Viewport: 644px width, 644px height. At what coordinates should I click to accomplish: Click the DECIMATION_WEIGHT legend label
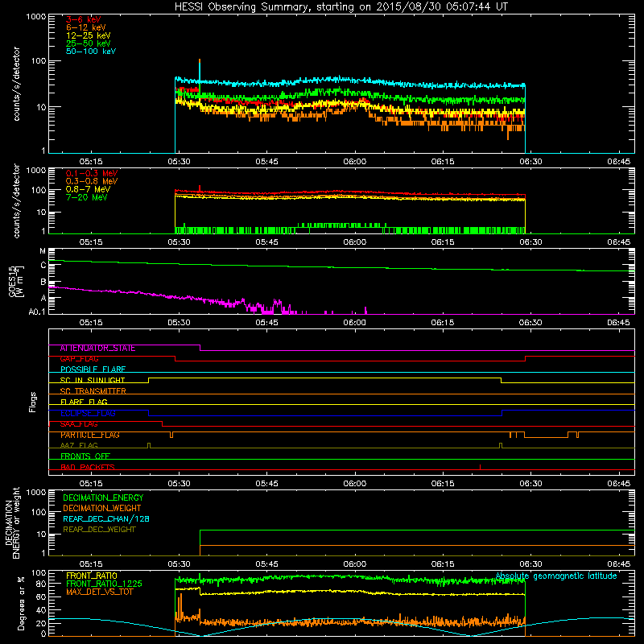(102, 509)
